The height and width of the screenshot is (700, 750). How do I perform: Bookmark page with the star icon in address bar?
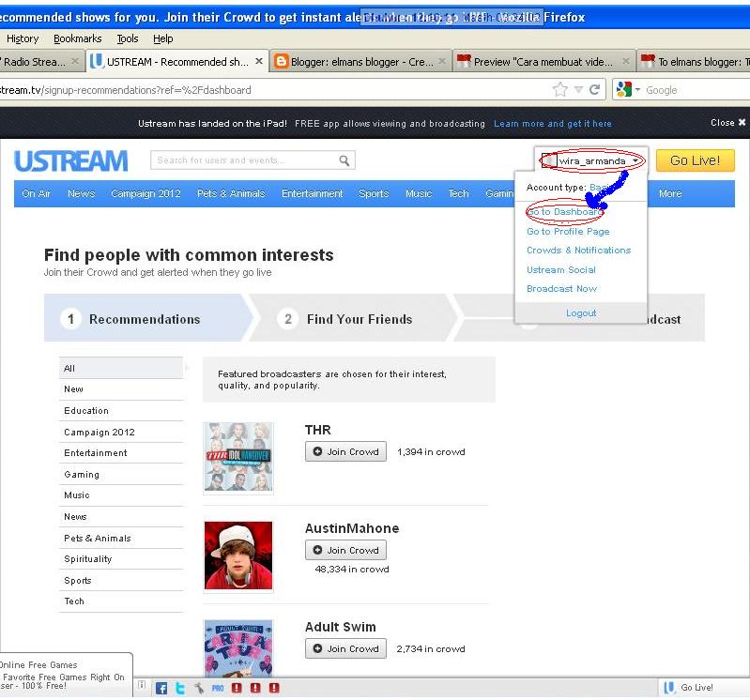point(559,89)
